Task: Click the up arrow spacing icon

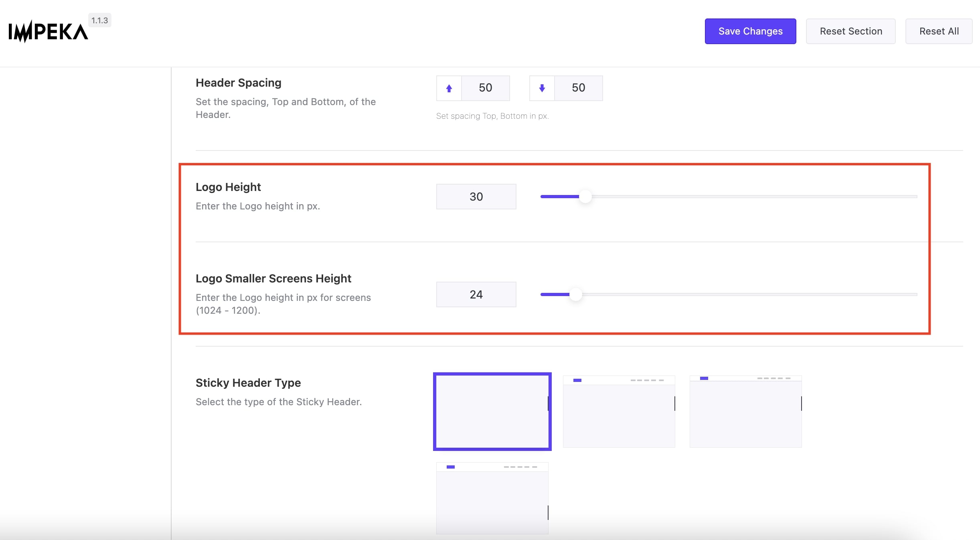Action: (x=449, y=88)
